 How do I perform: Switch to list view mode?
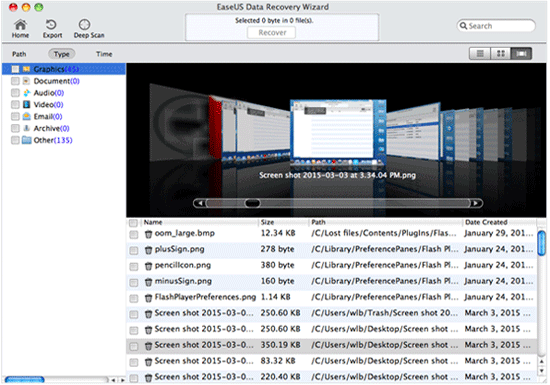click(479, 54)
